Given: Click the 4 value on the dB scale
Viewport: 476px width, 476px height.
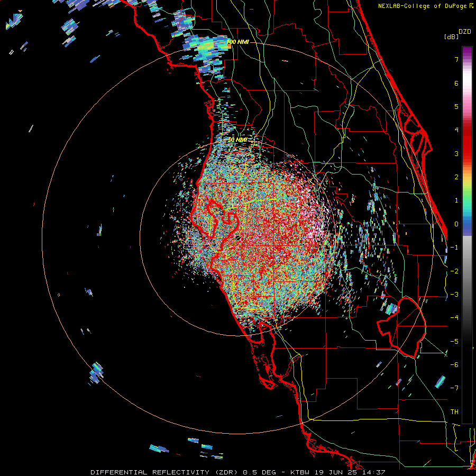Looking at the screenshot, I should pyautogui.click(x=456, y=130).
